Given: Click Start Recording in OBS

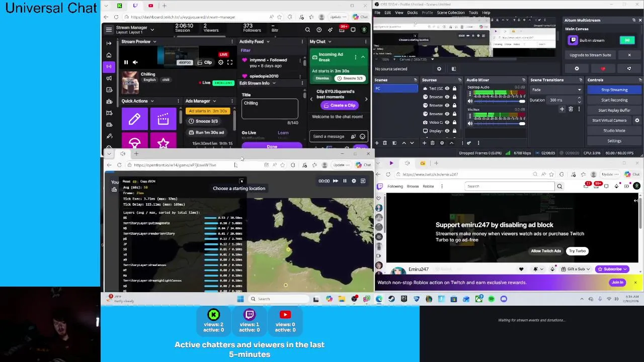Looking at the screenshot, I should point(614,100).
